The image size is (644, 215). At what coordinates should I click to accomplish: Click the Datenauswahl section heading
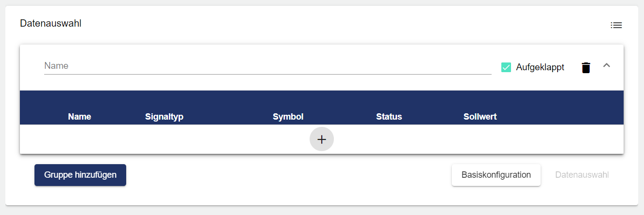click(50, 23)
